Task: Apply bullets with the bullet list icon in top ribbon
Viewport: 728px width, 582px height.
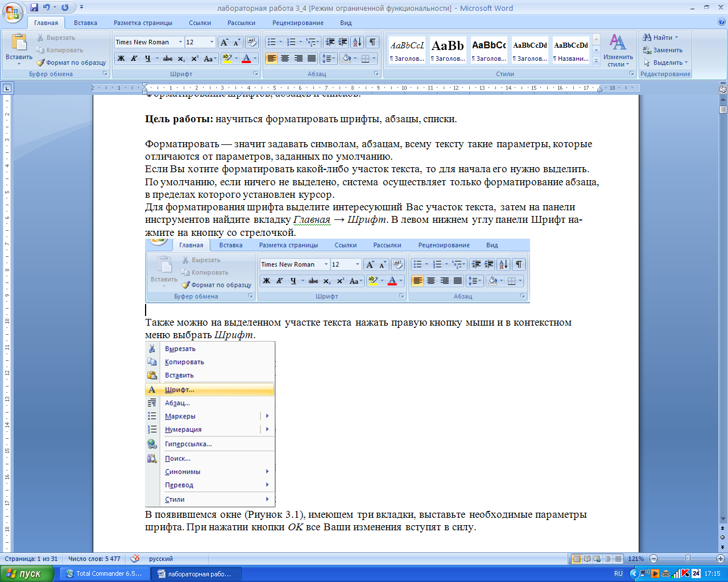Action: click(x=272, y=42)
